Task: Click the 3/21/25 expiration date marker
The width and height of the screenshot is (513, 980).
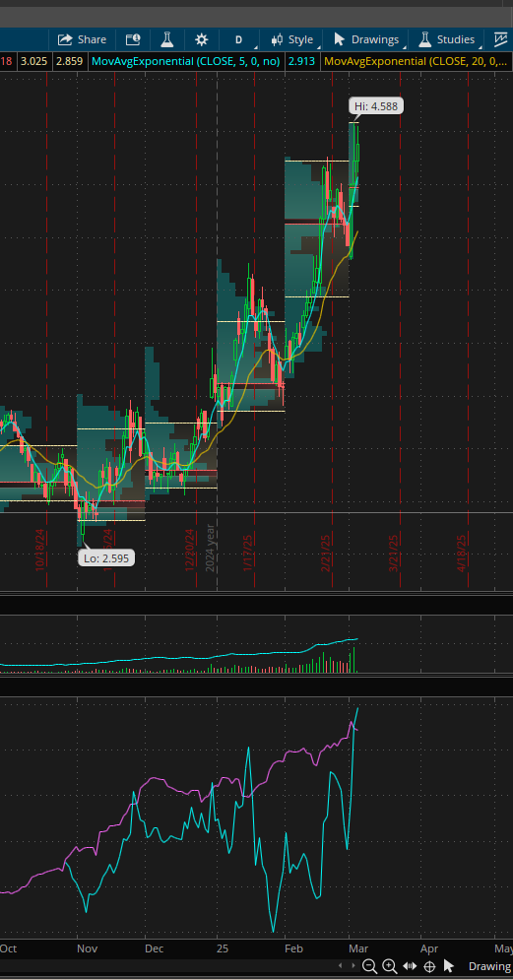Action: [394, 554]
